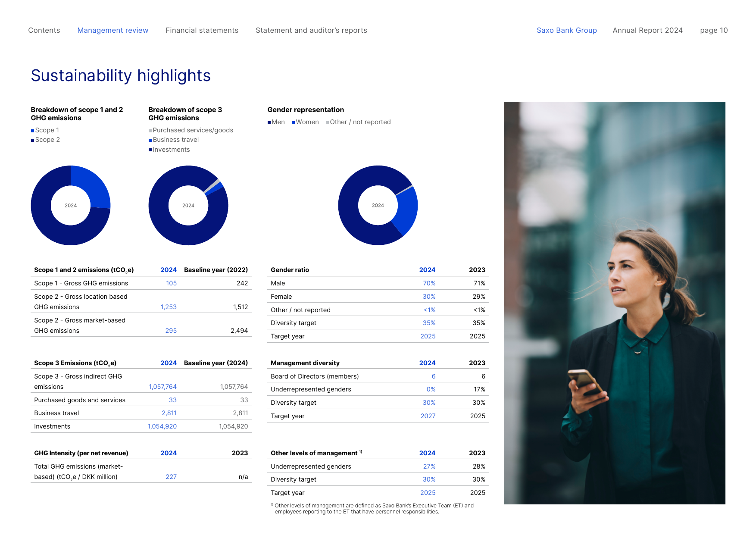Open Statement and auditor's reports section
756x535 pixels.
click(x=311, y=30)
